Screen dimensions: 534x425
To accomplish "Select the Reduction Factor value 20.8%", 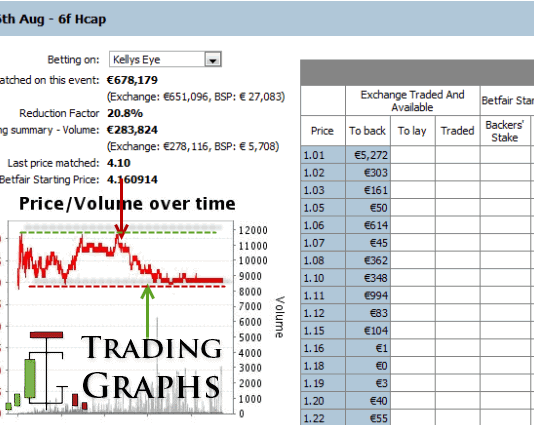I will click(125, 113).
